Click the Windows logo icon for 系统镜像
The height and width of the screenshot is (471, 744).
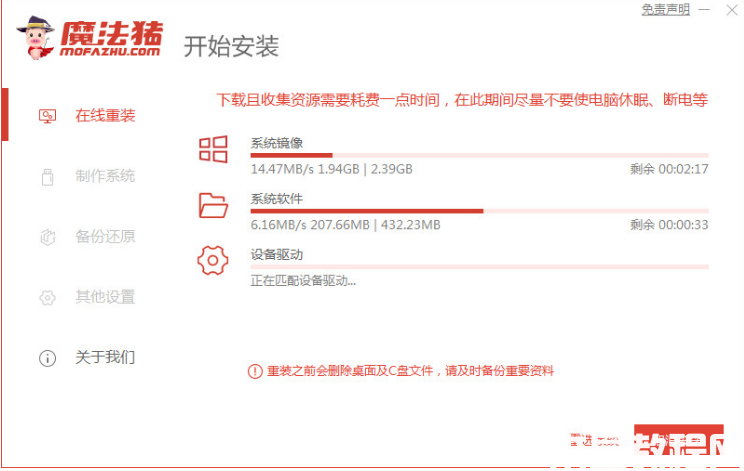(213, 149)
